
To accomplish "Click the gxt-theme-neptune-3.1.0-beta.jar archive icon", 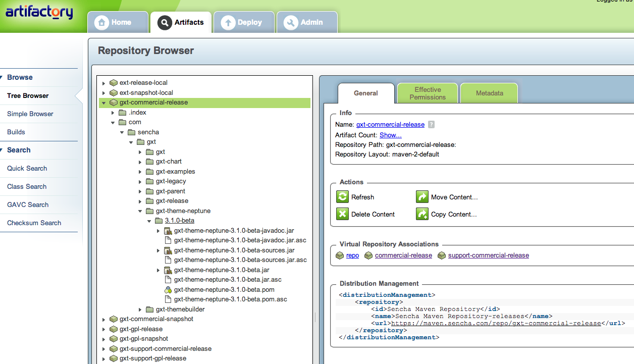I will (x=168, y=270).
